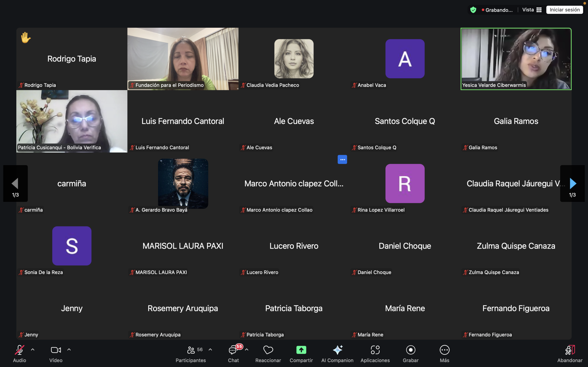Expand the chat options arrow
The image size is (588, 367).
pos(247,350)
